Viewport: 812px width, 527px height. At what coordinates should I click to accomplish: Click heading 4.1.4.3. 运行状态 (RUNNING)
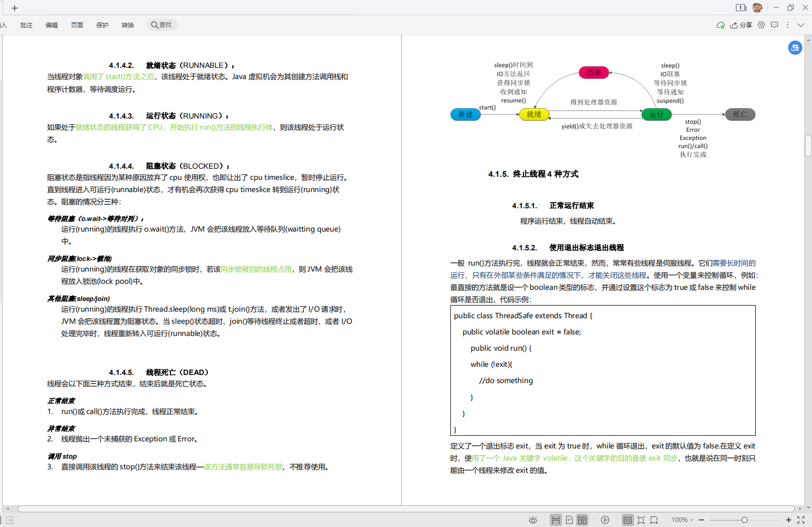tap(169, 116)
